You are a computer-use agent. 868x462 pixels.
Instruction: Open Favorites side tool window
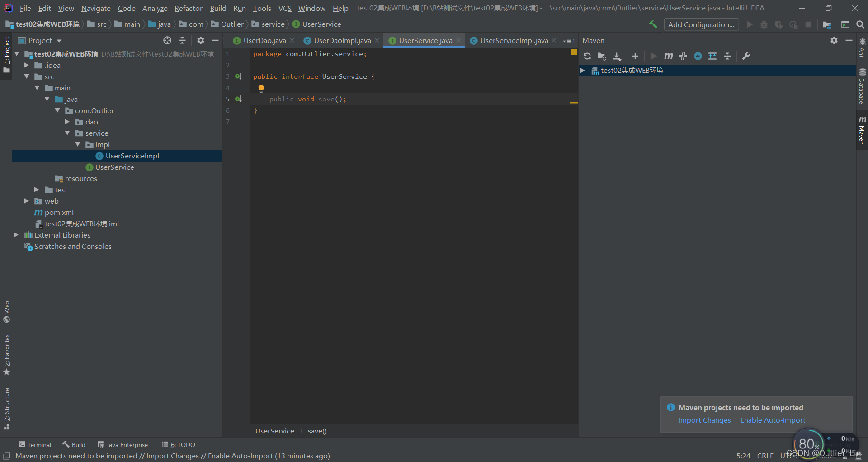[7, 355]
